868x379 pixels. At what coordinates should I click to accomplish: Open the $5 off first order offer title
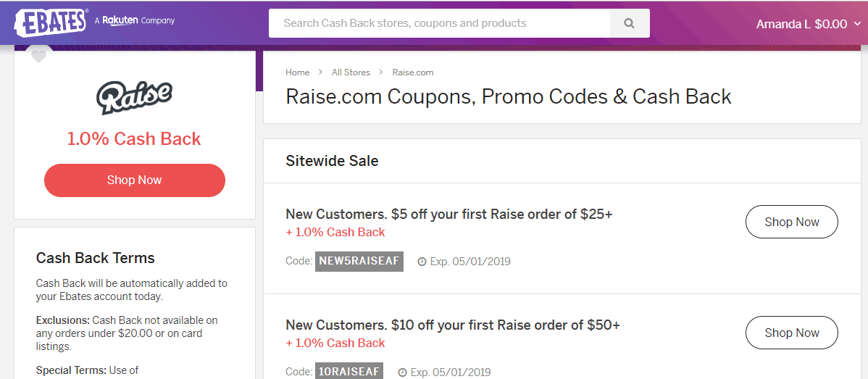click(x=449, y=215)
